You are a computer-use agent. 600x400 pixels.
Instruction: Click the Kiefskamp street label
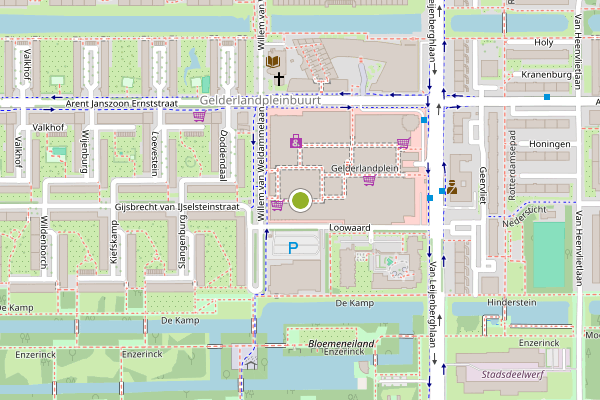pos(114,242)
